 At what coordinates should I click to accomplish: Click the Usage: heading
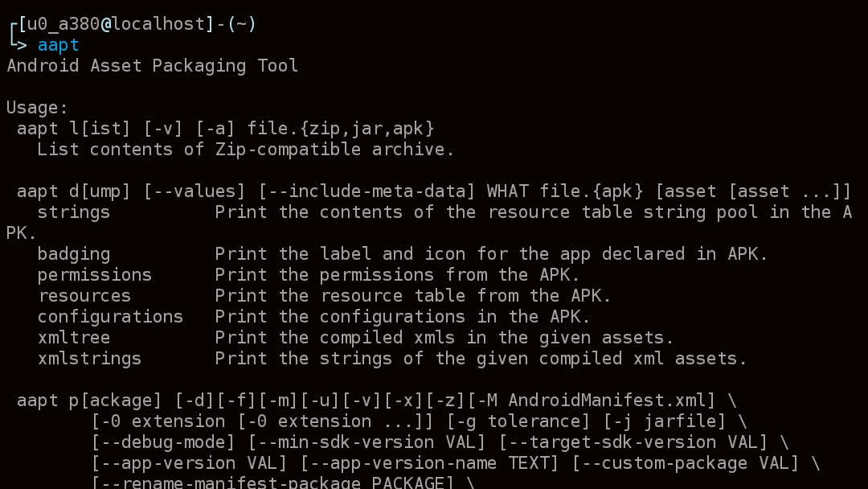(38, 108)
